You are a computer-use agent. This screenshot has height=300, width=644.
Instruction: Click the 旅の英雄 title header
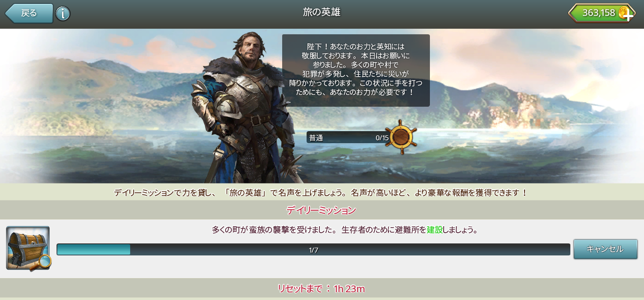(x=322, y=12)
